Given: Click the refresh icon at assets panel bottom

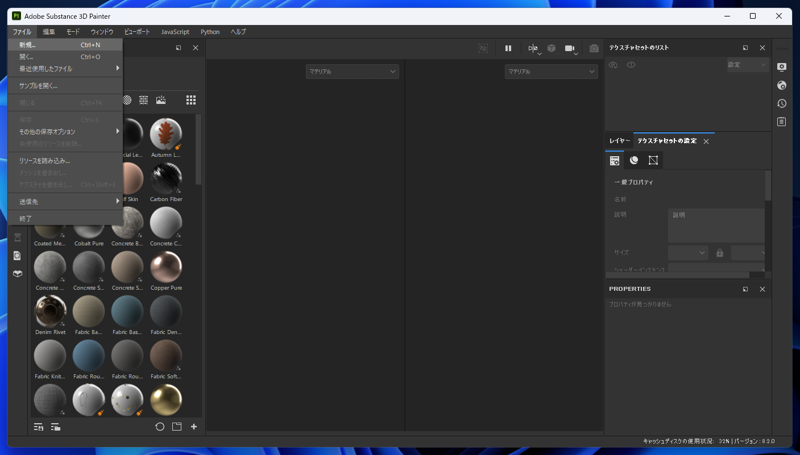Looking at the screenshot, I should pos(160,427).
